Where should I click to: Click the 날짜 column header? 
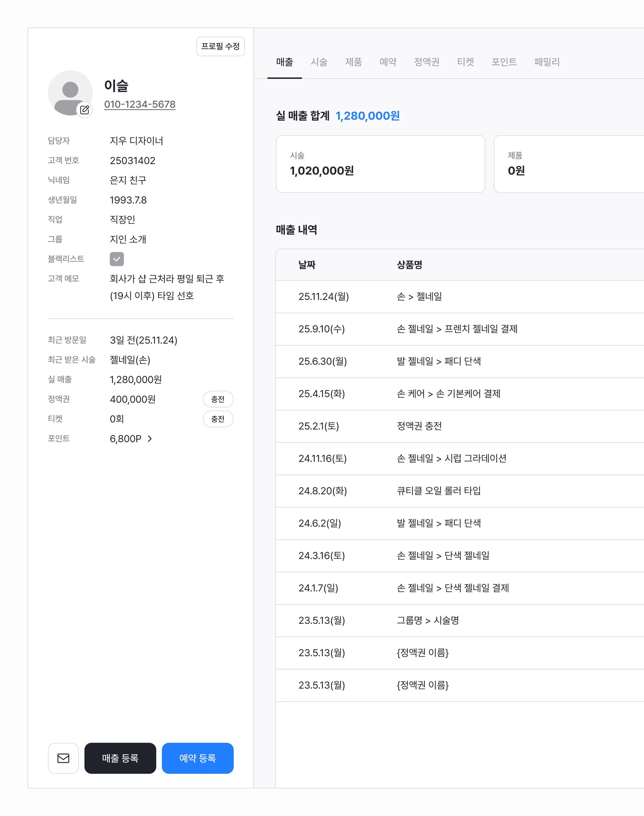click(x=307, y=265)
